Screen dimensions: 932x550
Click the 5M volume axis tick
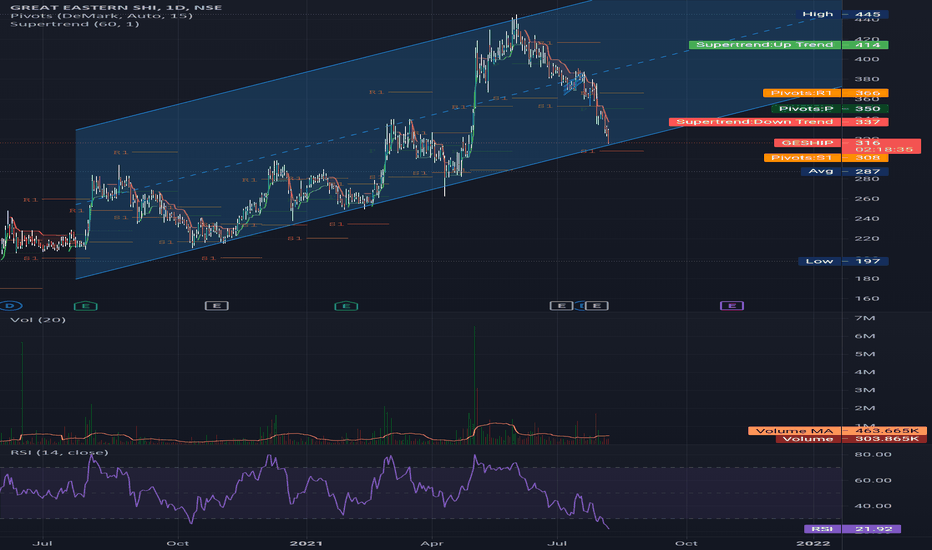point(865,354)
